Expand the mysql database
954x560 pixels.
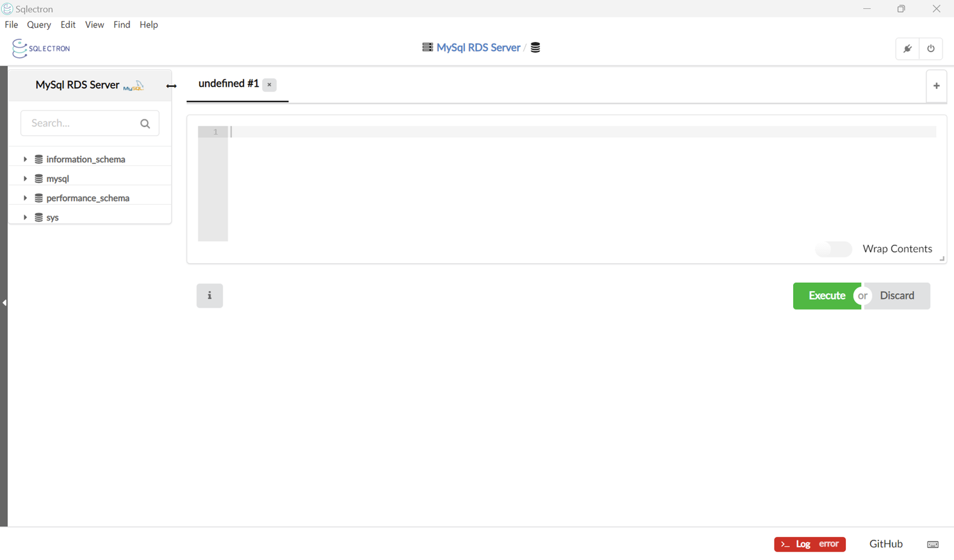point(25,179)
